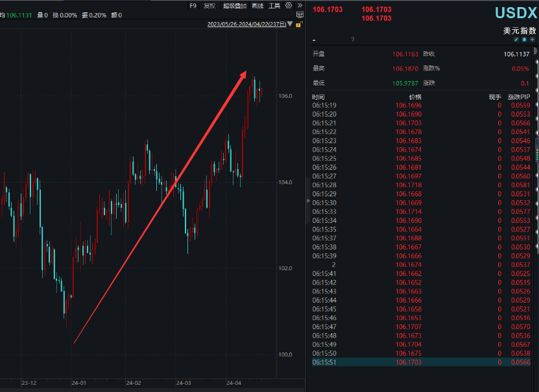
Task: Click the pencil edit icon under 美元指数
Action: [x=516, y=40]
